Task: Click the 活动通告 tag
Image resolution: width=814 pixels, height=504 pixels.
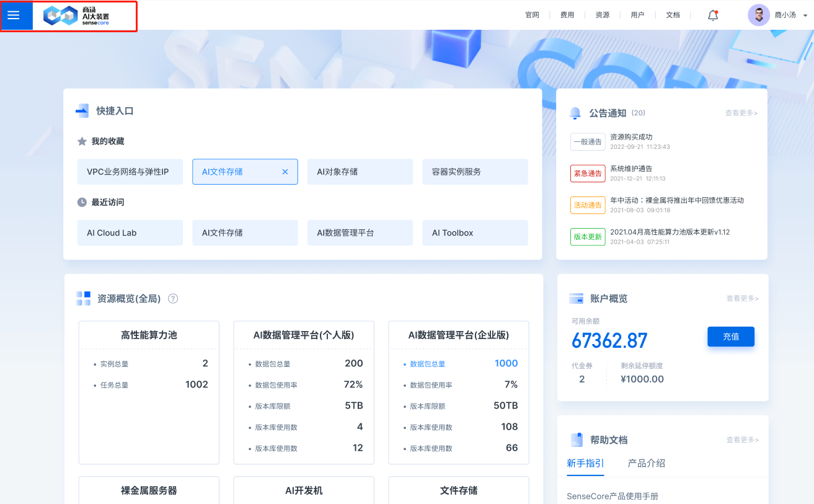Action: 588,205
